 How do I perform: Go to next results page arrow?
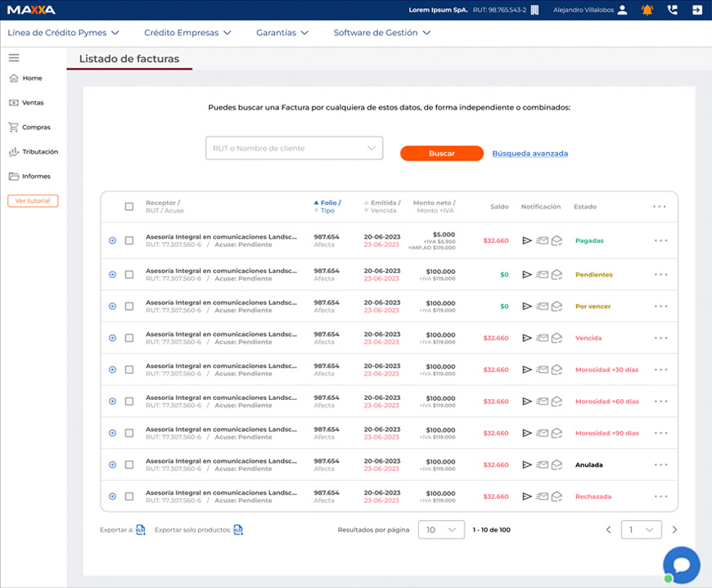[674, 529]
